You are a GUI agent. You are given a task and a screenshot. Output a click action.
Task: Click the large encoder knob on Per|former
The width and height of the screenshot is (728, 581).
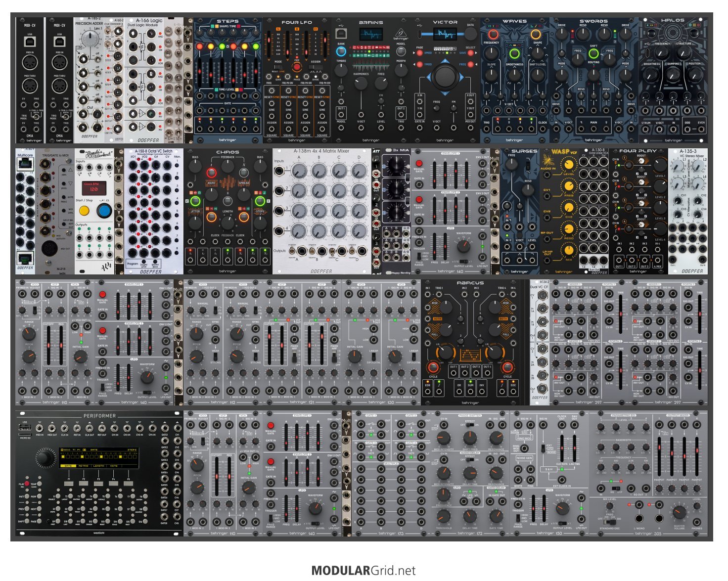(45, 458)
